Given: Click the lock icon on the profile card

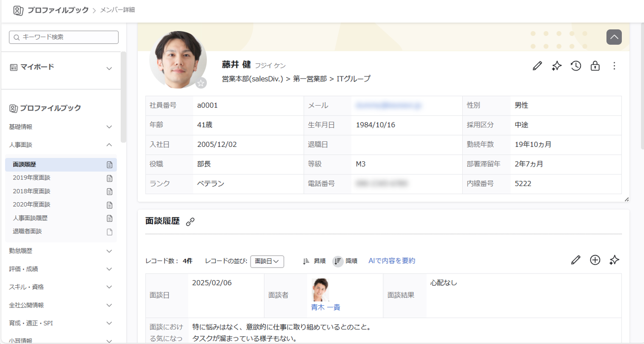Looking at the screenshot, I should tap(595, 66).
